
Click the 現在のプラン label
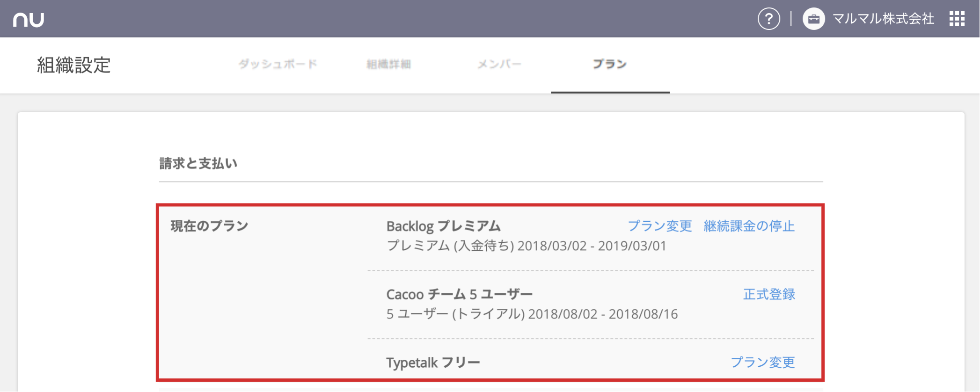[209, 226]
